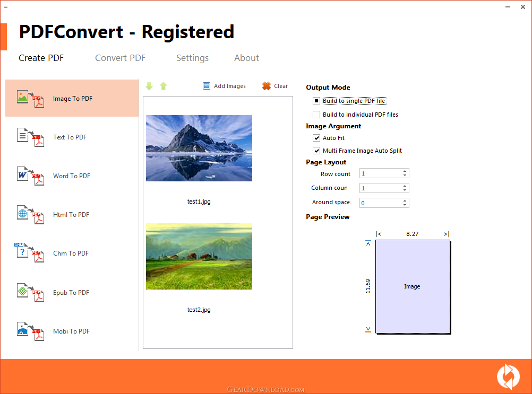Move selected image up with green arrow
This screenshot has height=394, width=532.
[x=164, y=86]
